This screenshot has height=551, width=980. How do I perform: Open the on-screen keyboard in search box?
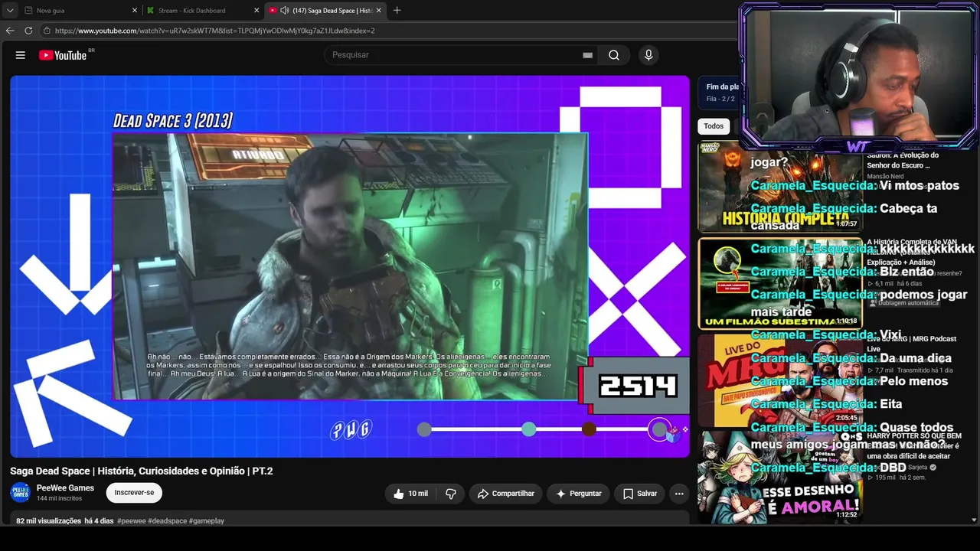[587, 55]
